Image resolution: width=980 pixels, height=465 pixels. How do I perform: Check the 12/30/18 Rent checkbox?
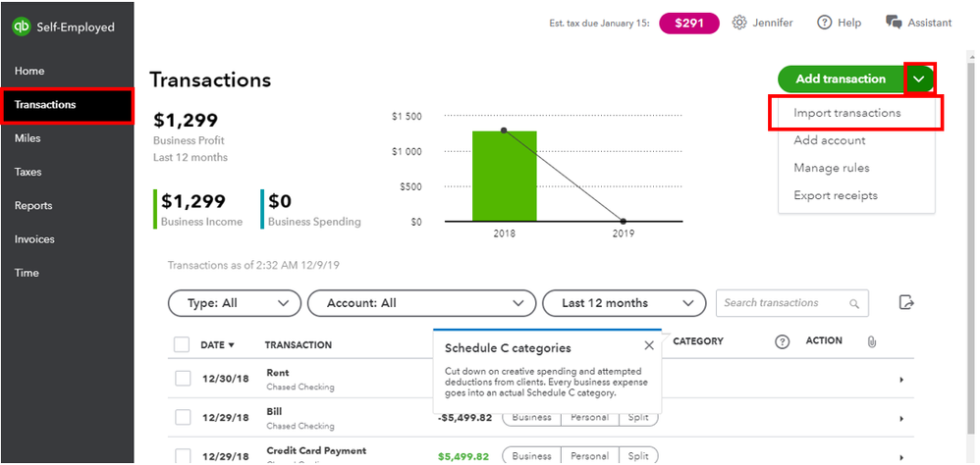click(183, 379)
